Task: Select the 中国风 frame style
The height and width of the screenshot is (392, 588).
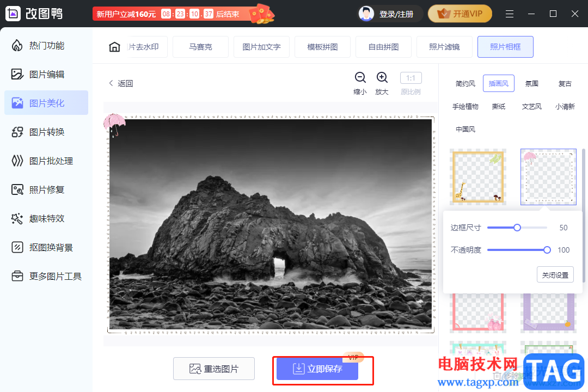Action: [x=465, y=130]
